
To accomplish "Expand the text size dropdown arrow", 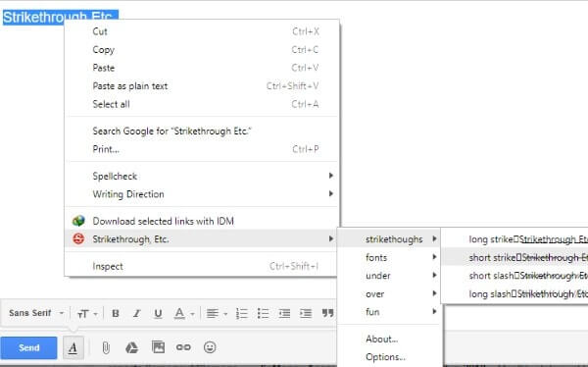I will pyautogui.click(x=96, y=314).
